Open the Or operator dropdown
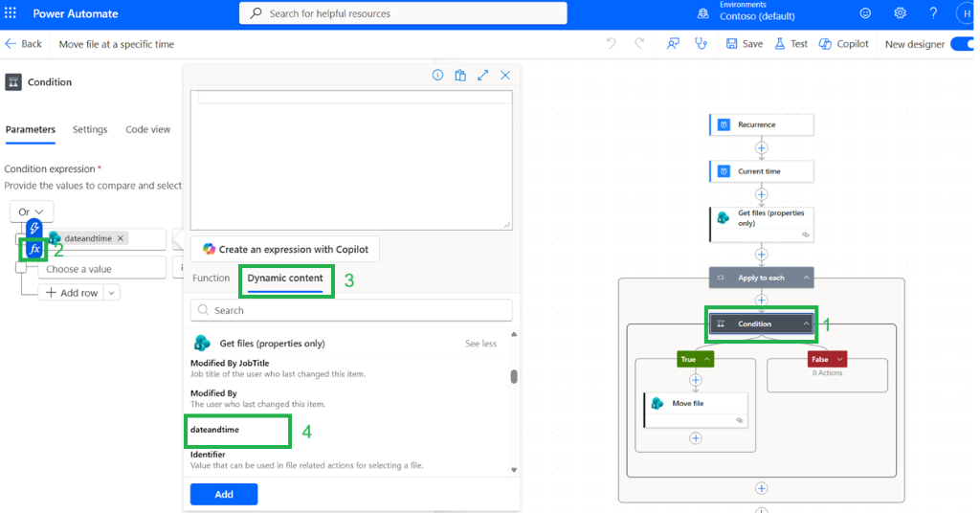 point(32,212)
